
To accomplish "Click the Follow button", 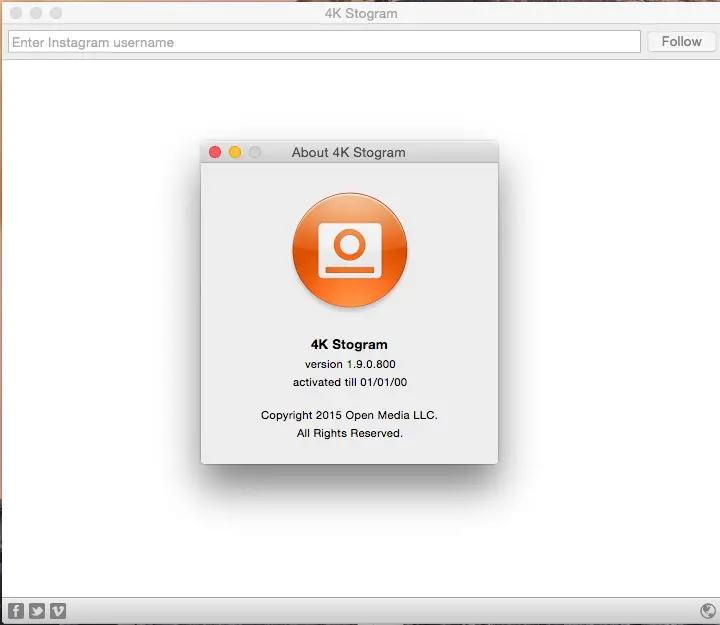I will tap(681, 42).
